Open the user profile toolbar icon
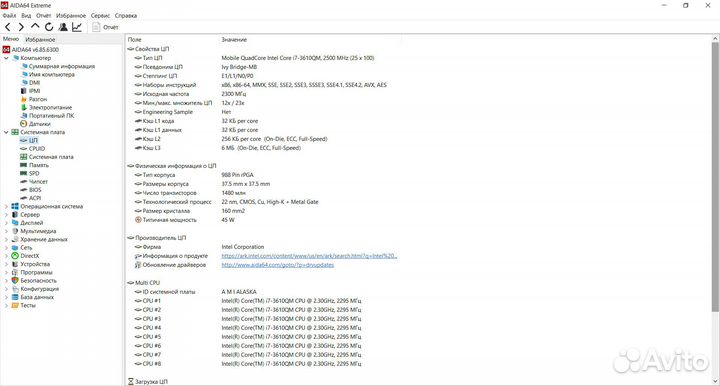This screenshot has height=386, width=720. [x=63, y=27]
